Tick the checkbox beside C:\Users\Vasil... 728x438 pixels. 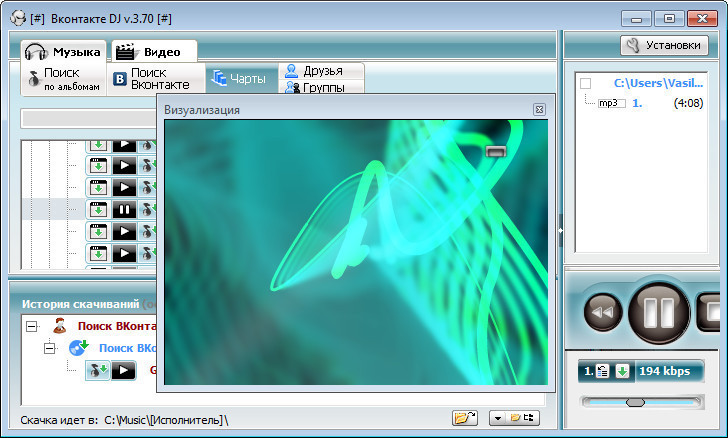tap(585, 84)
